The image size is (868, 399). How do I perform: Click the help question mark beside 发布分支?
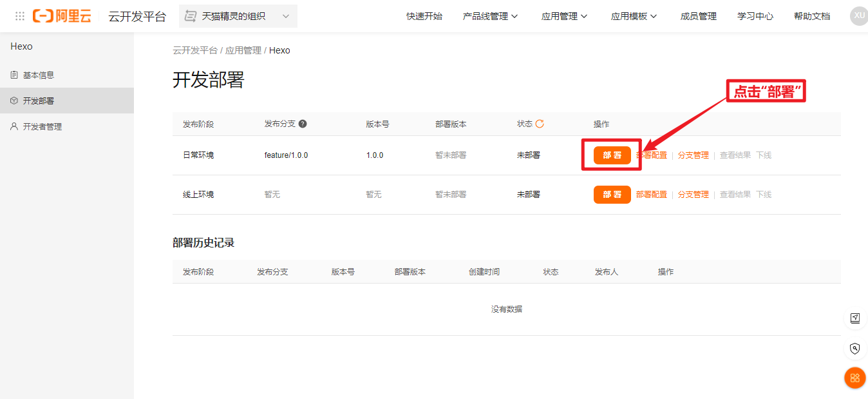(303, 124)
